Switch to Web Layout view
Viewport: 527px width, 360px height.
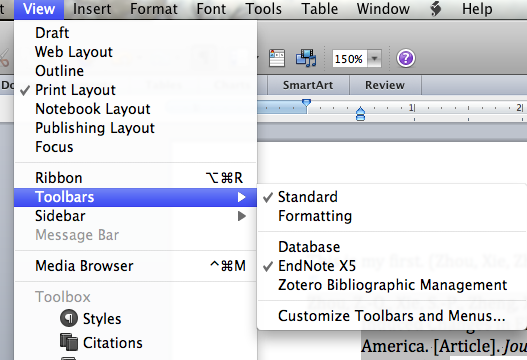[x=135, y=52]
